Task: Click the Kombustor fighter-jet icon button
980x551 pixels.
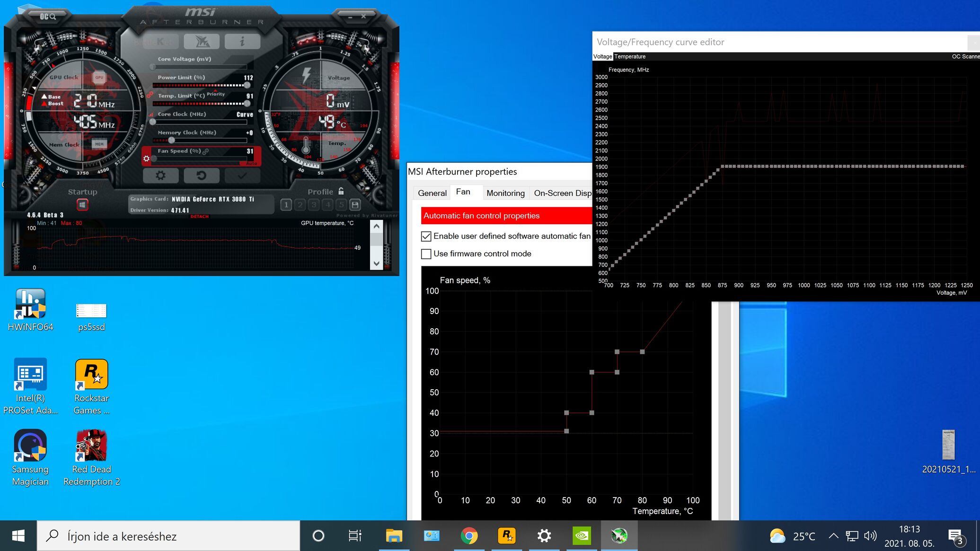Action: pos(202,42)
